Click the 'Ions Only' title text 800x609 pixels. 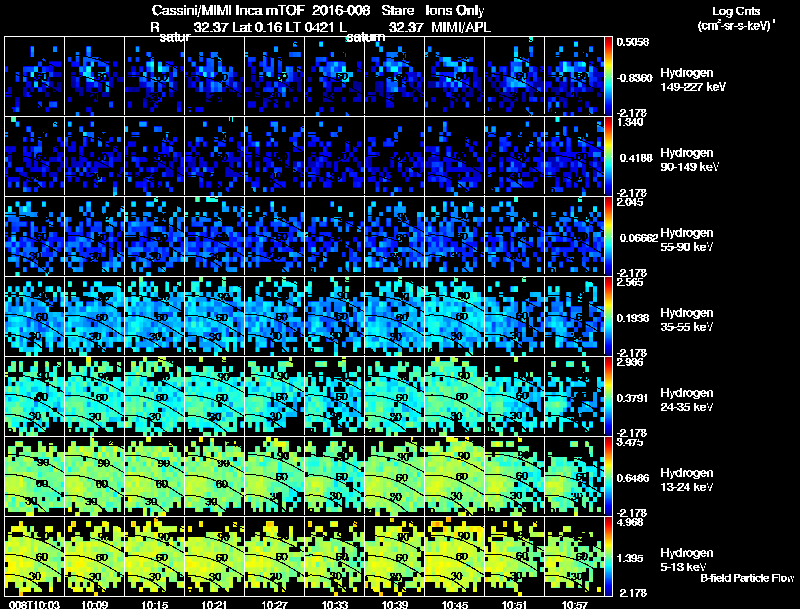(455, 10)
